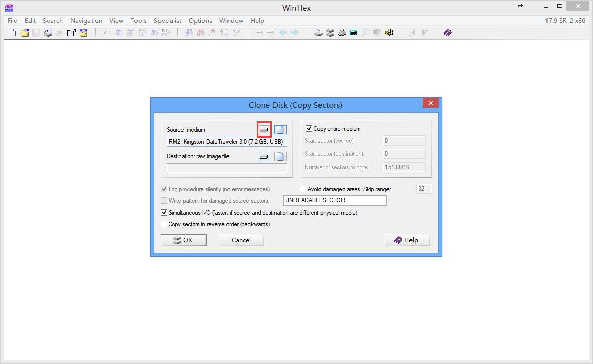This screenshot has height=364, width=593.
Task: Click the empty destination raw image field
Action: coord(227,168)
